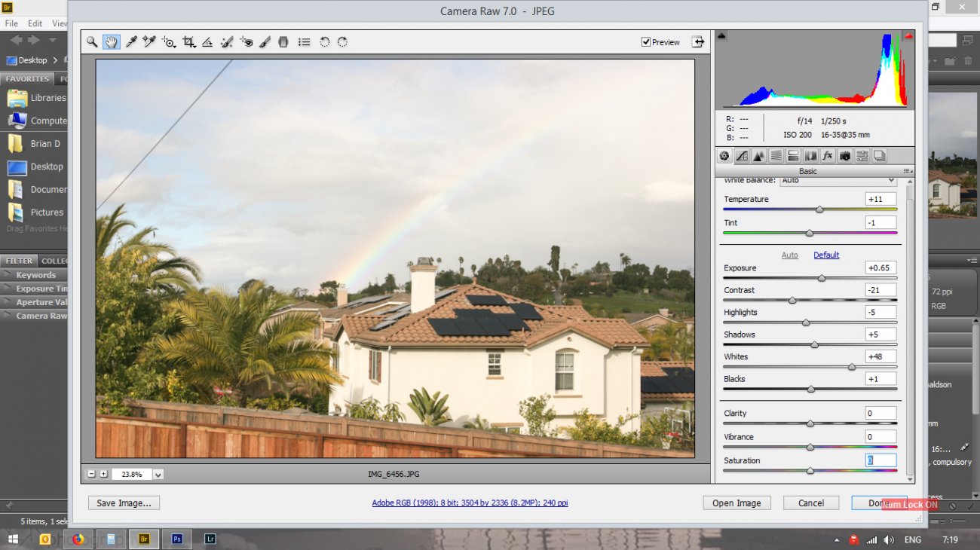Toggle the Preview checkbox
980x550 pixels.
tap(646, 42)
